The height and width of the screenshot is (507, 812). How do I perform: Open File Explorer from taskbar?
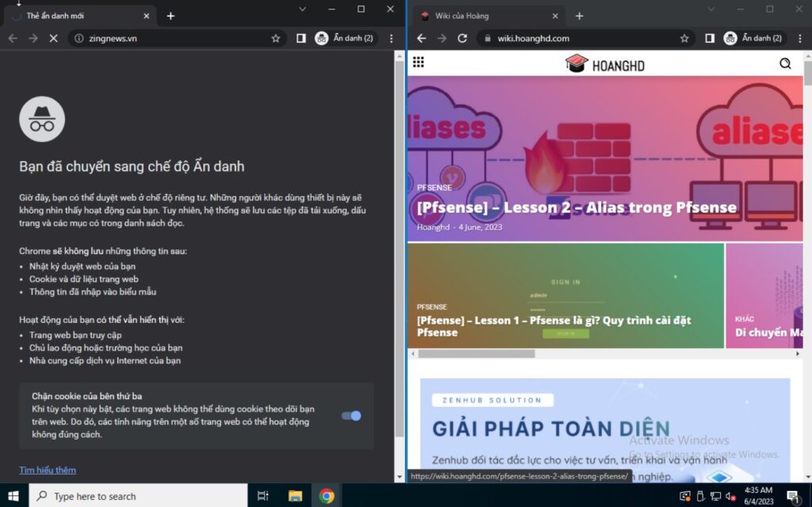295,496
